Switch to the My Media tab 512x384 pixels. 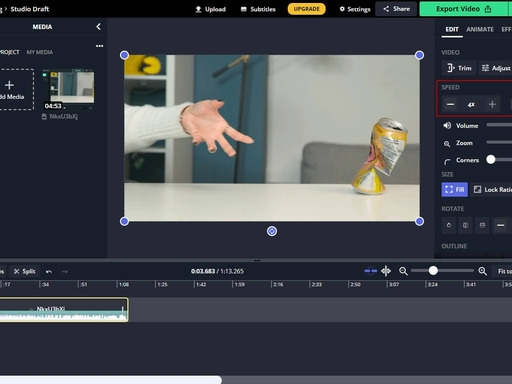[40, 52]
